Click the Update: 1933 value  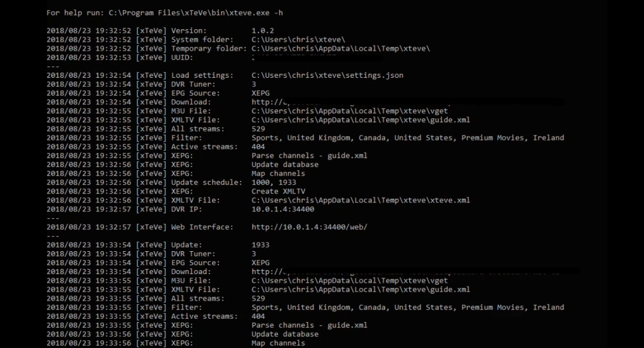[x=260, y=245]
